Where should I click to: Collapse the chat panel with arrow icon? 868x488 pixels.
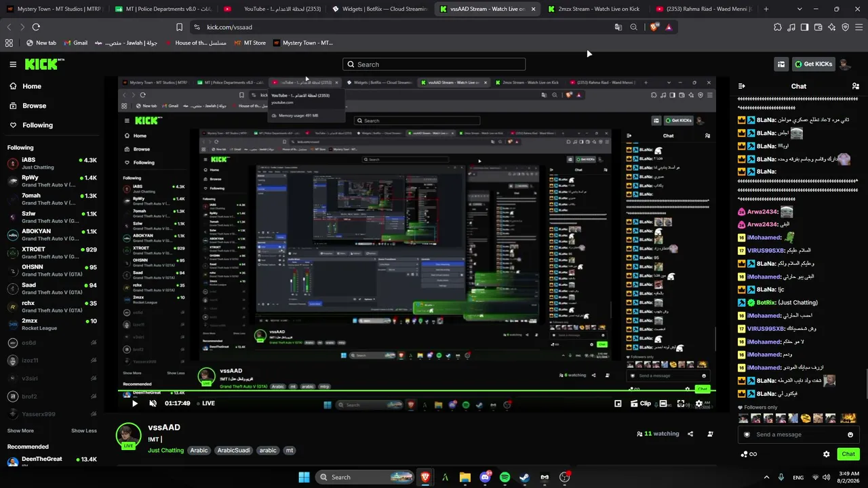742,86
